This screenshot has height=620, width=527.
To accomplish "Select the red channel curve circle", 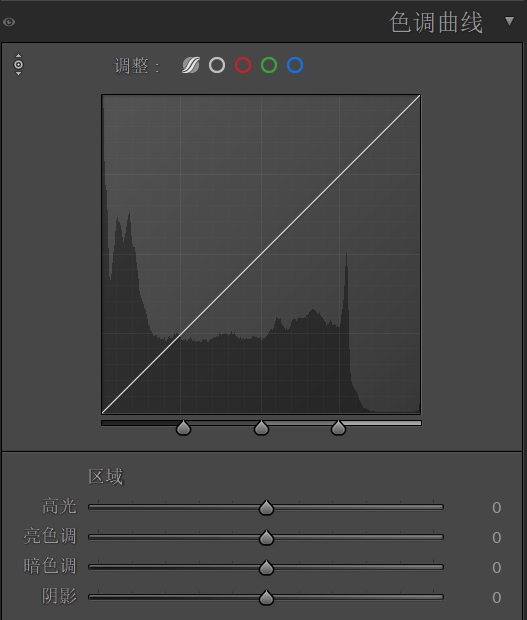I will click(243, 65).
